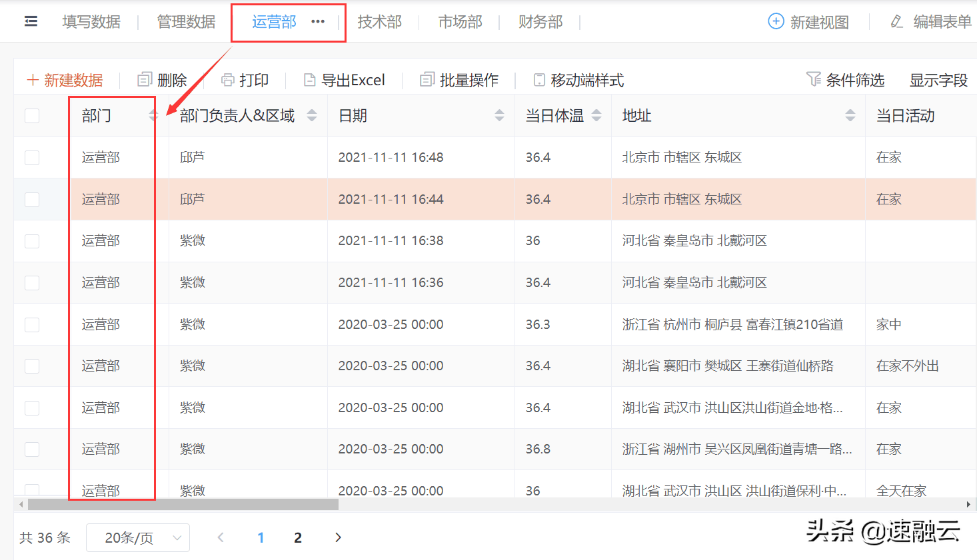
Task: Open the 财务部 view tab
Action: tap(540, 22)
